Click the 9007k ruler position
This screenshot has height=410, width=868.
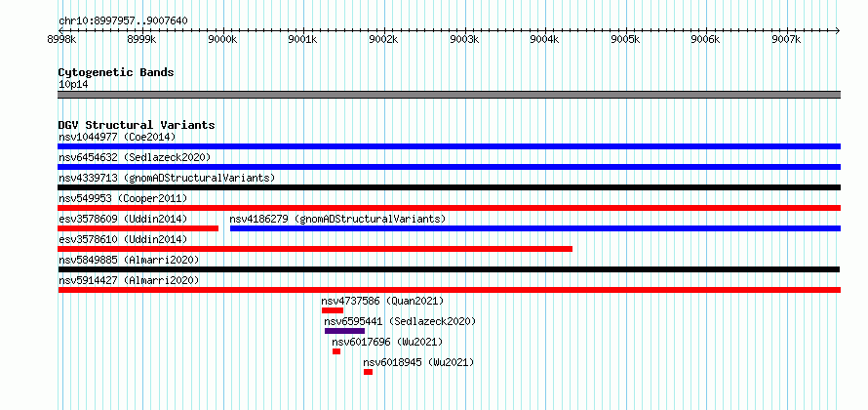click(x=788, y=39)
